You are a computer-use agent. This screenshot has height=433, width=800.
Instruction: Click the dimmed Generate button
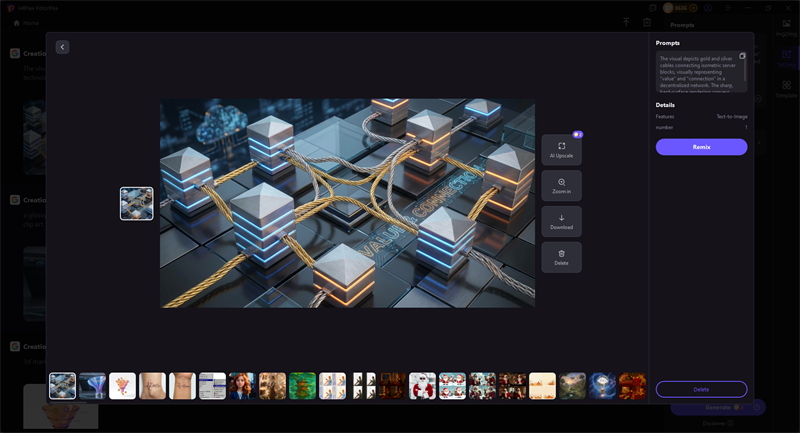tap(718, 407)
